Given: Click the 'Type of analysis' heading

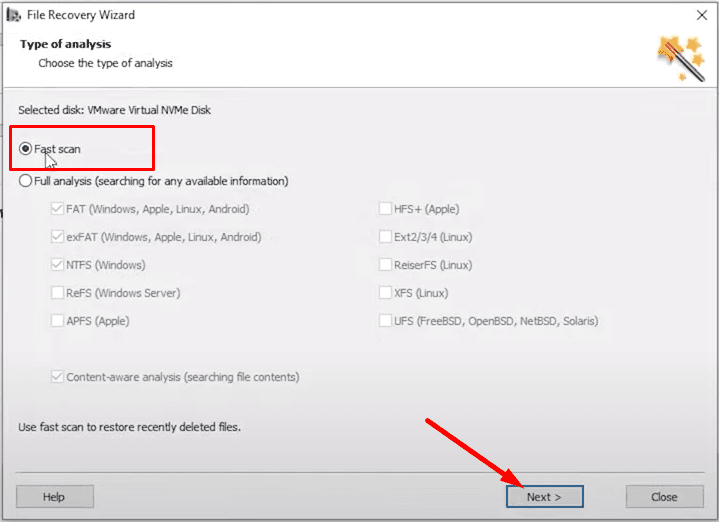Looking at the screenshot, I should coord(66,44).
